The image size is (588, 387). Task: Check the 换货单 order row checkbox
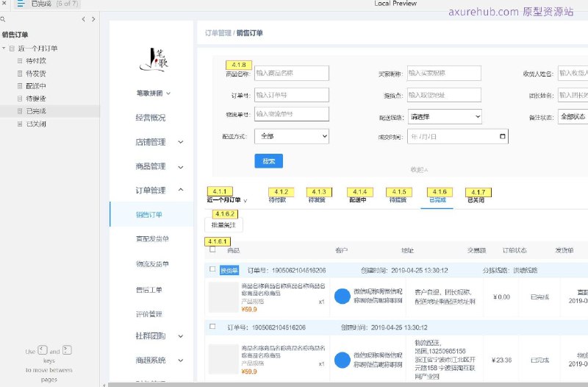pyautogui.click(x=212, y=269)
